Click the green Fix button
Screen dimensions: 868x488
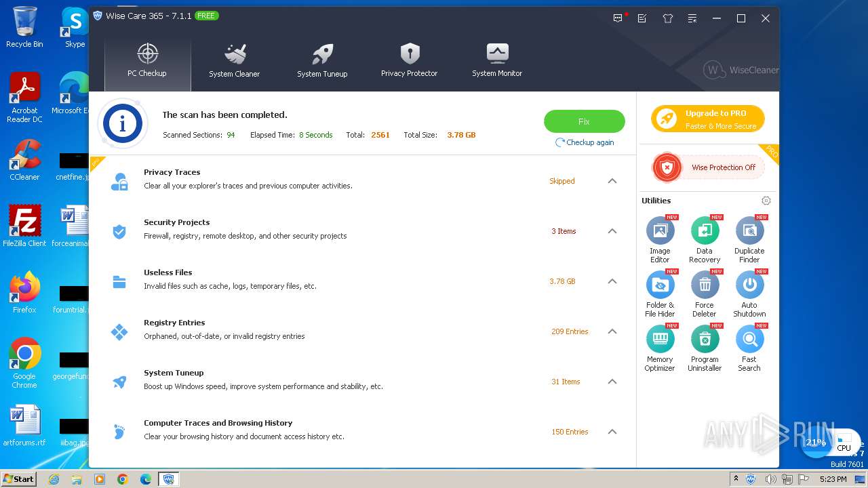584,121
